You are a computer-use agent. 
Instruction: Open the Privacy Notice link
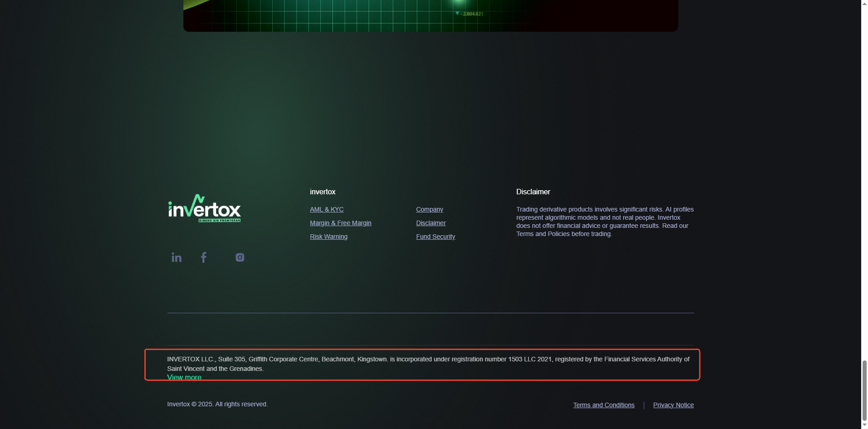pyautogui.click(x=673, y=405)
